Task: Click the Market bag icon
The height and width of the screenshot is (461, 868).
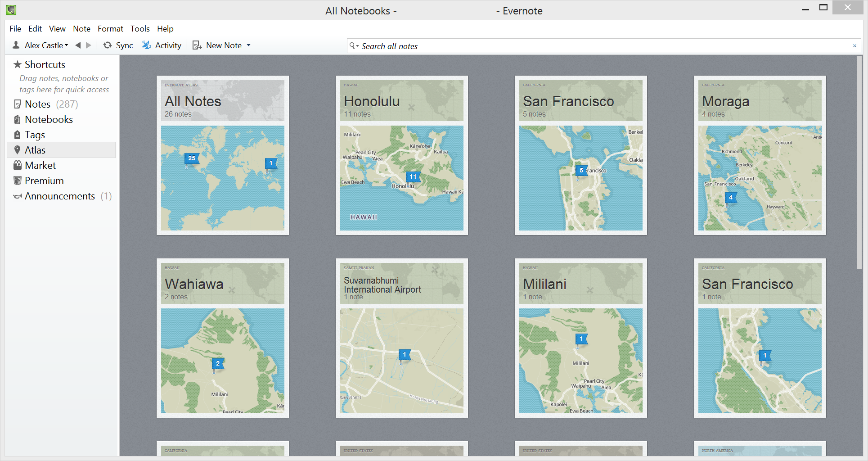Action: [x=18, y=165]
